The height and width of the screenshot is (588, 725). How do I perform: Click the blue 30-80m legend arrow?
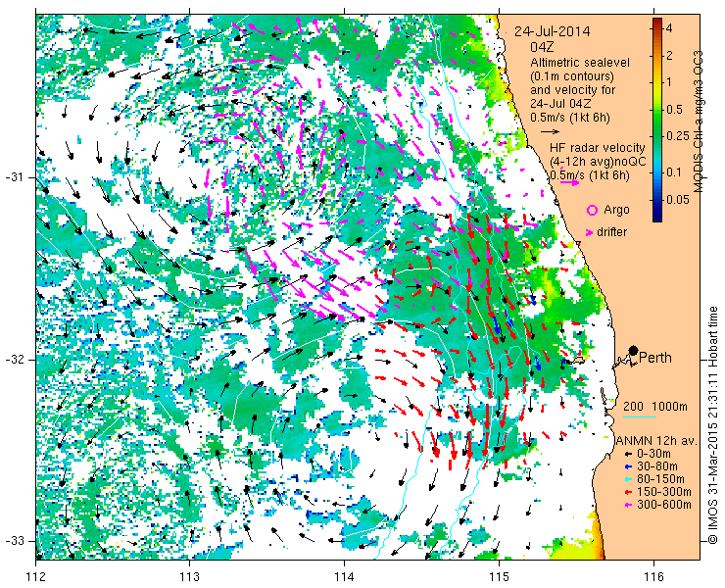627,466
